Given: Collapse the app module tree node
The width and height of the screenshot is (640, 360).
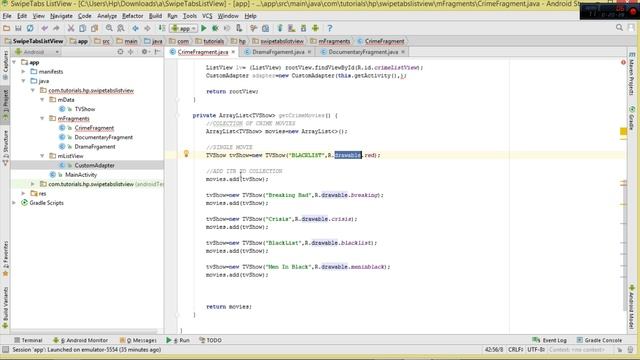Looking at the screenshot, I should tap(14, 62).
